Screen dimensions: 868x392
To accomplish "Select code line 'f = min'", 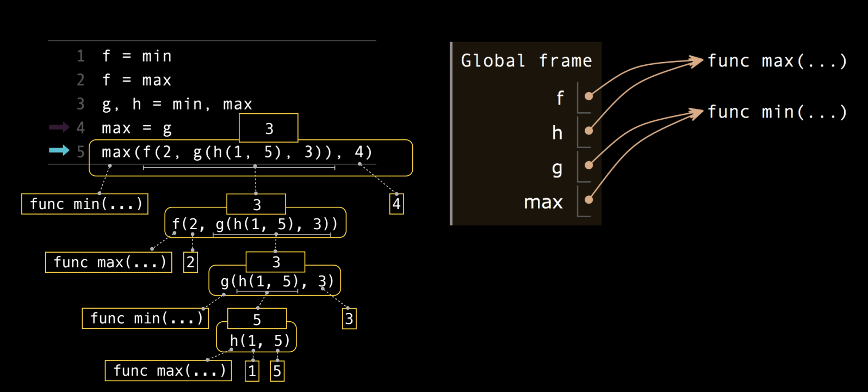I will pyautogui.click(x=137, y=56).
